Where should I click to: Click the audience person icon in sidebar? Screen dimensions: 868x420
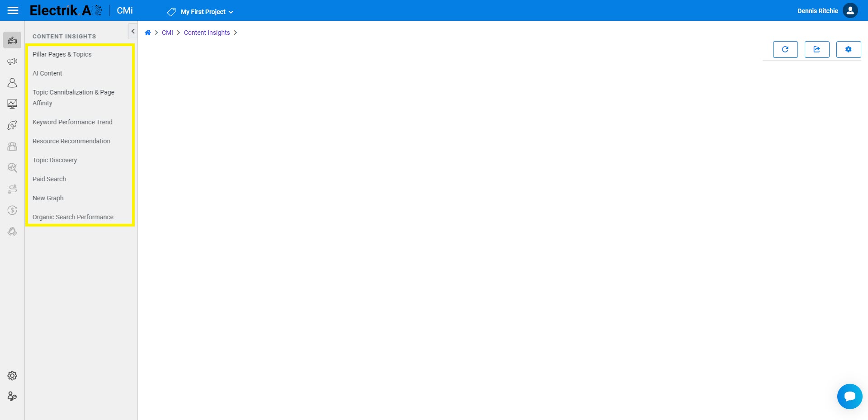pos(12,82)
